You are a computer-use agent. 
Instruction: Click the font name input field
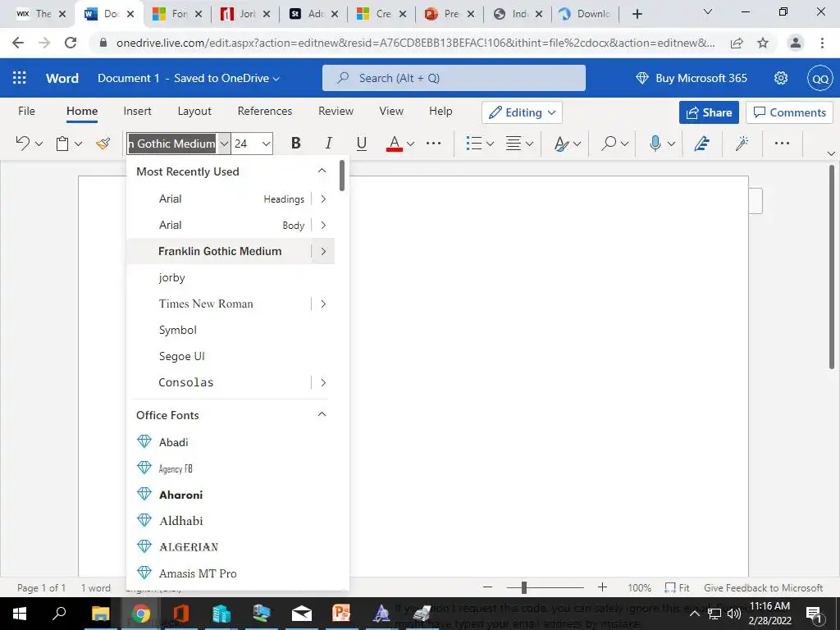pos(172,144)
